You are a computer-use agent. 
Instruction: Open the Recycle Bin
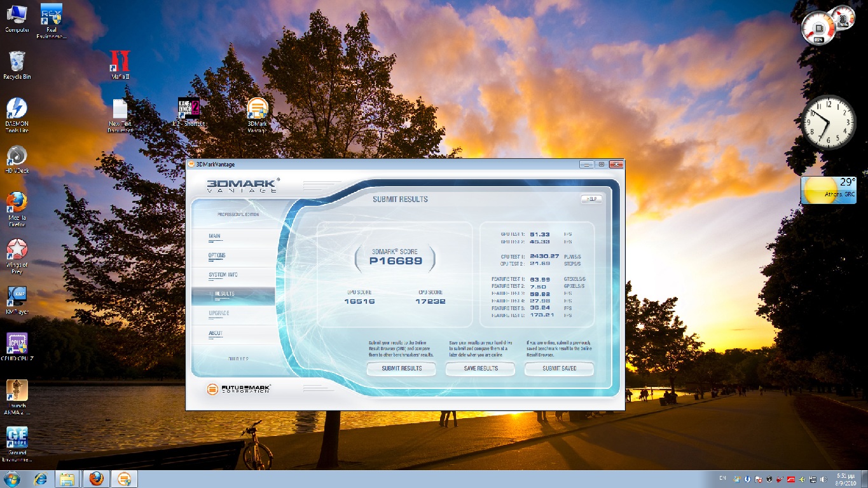(17, 65)
